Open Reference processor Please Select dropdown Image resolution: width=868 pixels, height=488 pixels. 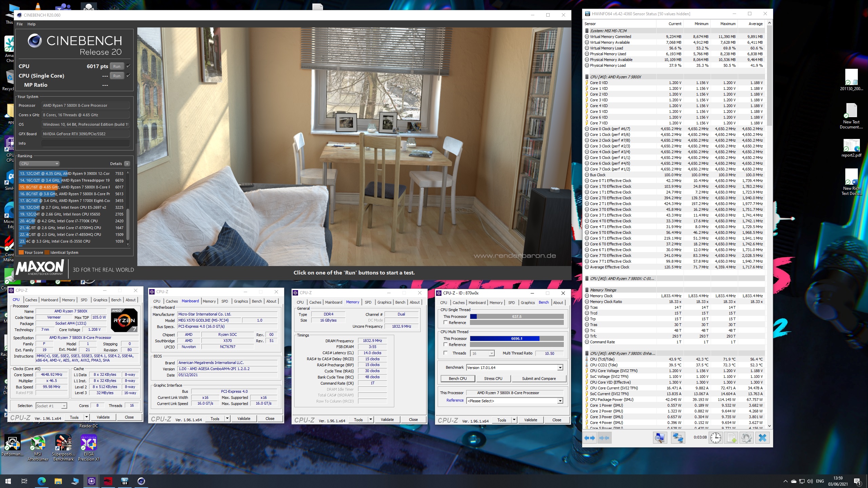560,401
